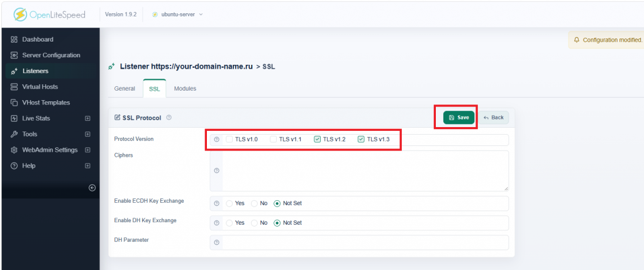The image size is (644, 270).
Task: Enable the TLS v1.0 checkbox
Action: 229,139
